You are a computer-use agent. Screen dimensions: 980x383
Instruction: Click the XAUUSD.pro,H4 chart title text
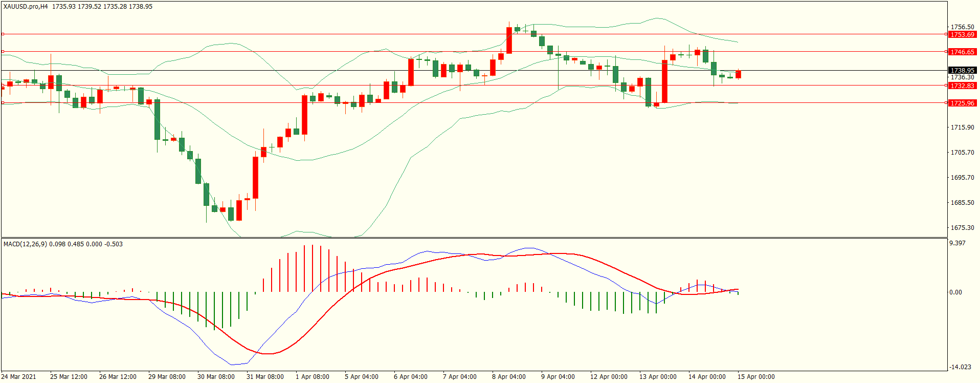(26, 7)
